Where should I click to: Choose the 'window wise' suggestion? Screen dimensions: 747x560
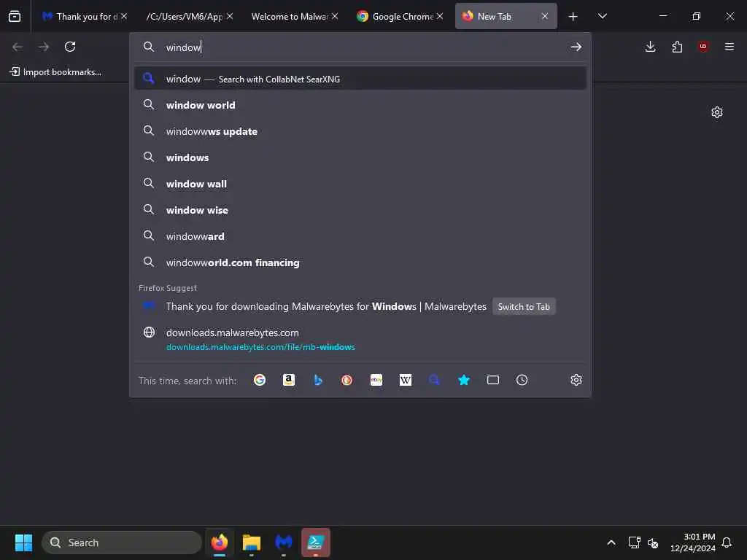coord(360,210)
